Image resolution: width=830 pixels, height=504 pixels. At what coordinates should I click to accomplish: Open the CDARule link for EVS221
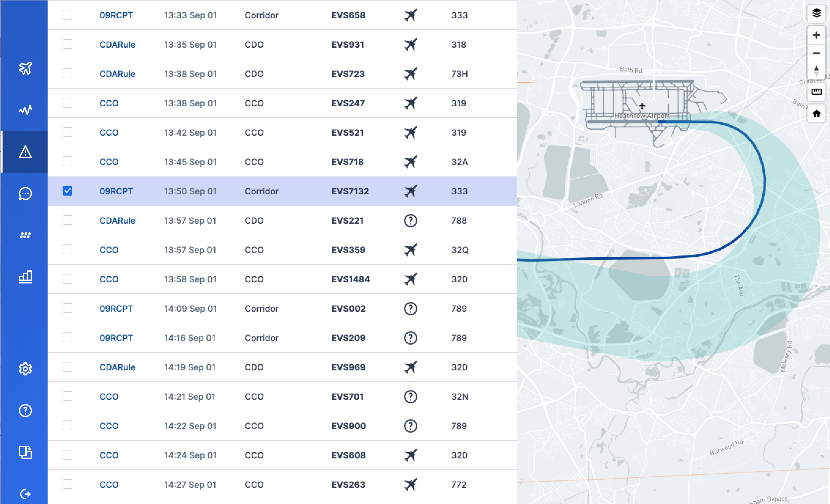117,220
